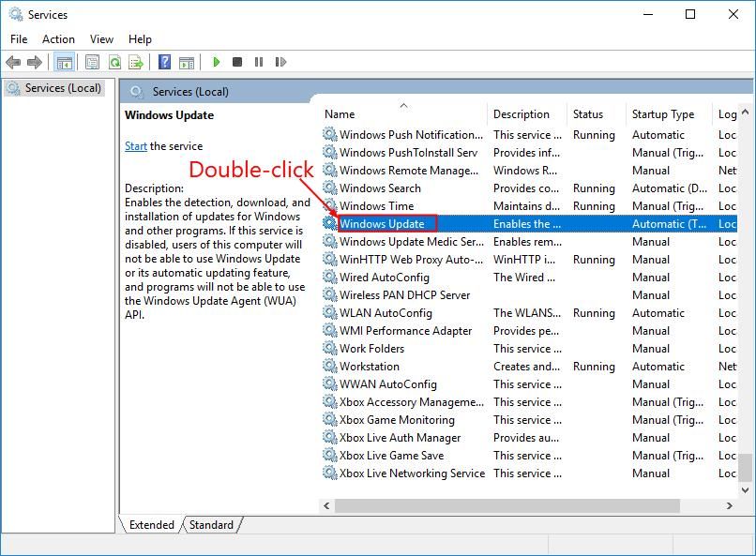Click the Show/Hide Console Tree icon
756x556 pixels.
click(x=65, y=62)
